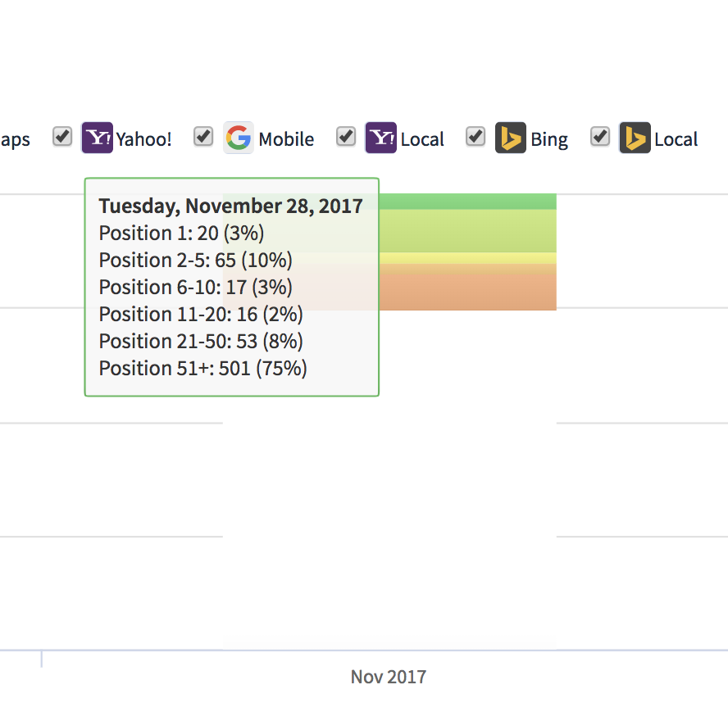728x721 pixels.
Task: Toggle the Bing Local checkbox
Action: click(600, 137)
